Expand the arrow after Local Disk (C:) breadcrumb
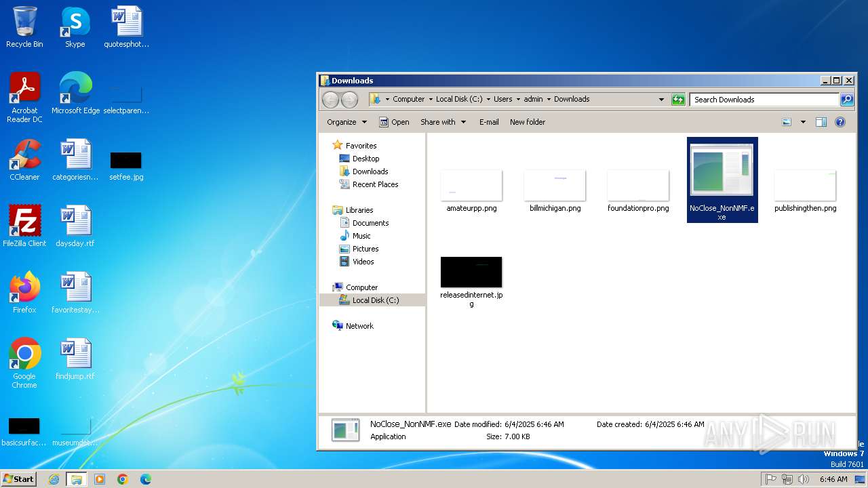Viewport: 868px width, 488px height. click(488, 99)
